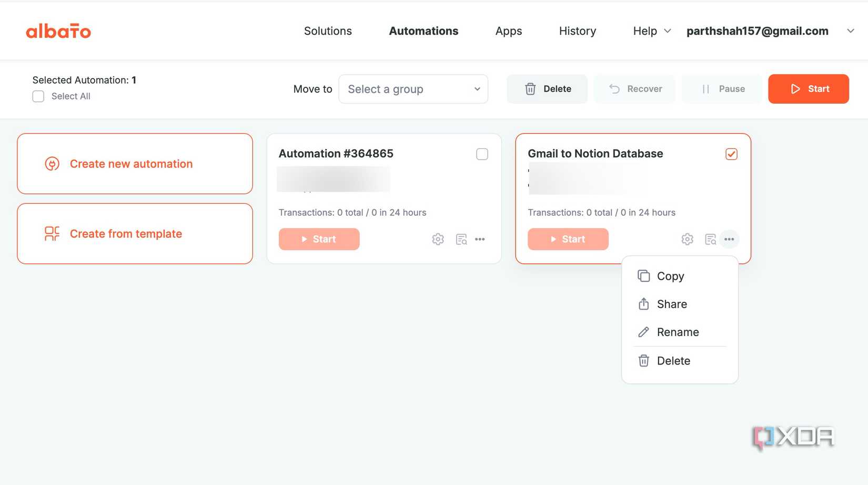Click the trash Delete button in top toolbar
The height and width of the screenshot is (485, 868).
coord(547,89)
